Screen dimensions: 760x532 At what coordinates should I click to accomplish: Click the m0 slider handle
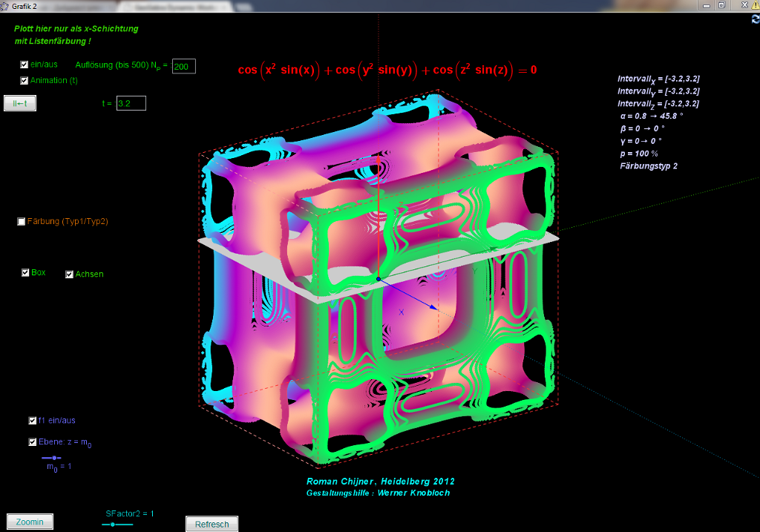coord(53,458)
